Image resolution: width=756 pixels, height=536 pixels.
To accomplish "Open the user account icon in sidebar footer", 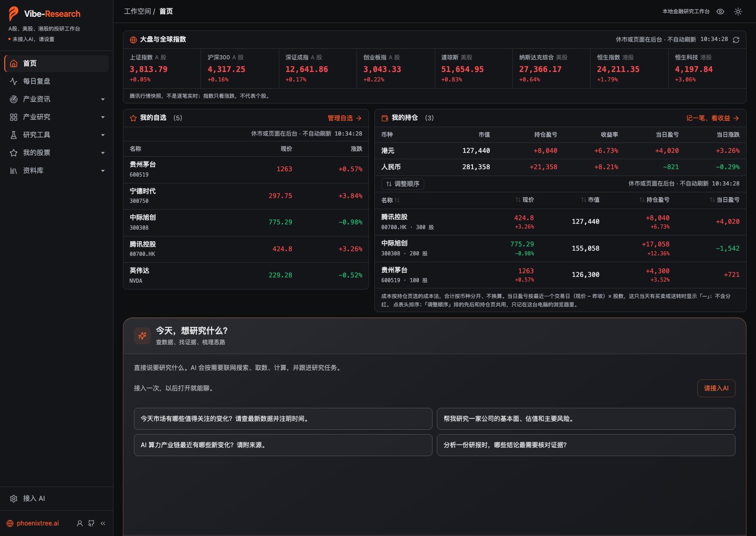I will (x=80, y=523).
